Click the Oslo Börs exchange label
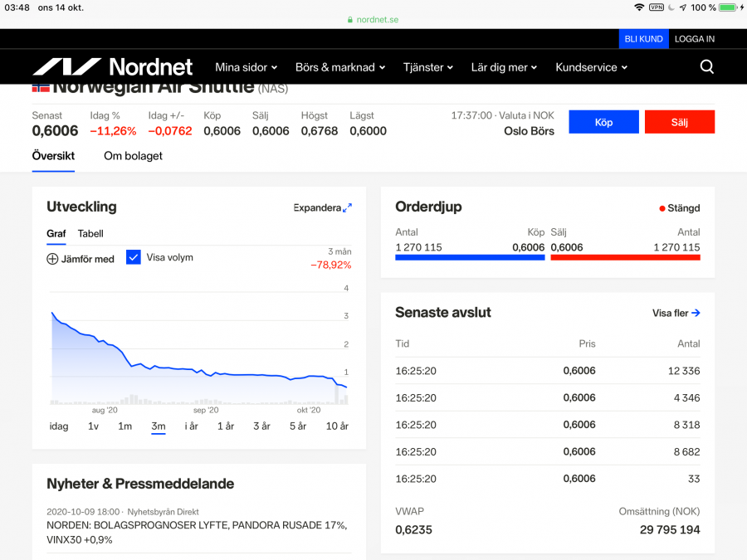Image resolution: width=747 pixels, height=560 pixels. [x=530, y=131]
